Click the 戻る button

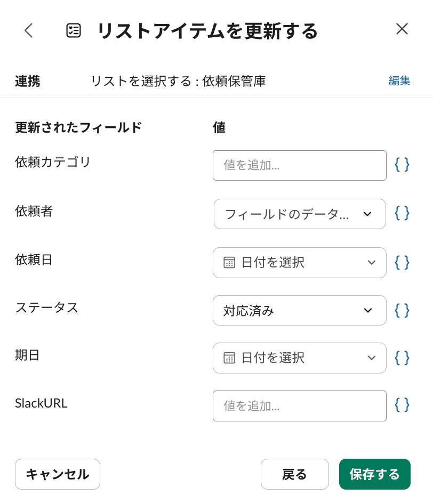295,474
